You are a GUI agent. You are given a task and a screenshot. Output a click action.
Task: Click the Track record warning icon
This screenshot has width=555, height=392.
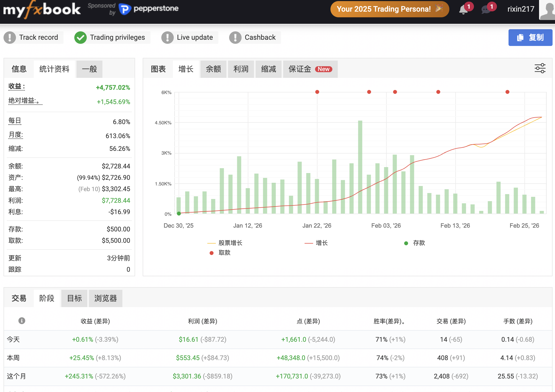(x=10, y=37)
